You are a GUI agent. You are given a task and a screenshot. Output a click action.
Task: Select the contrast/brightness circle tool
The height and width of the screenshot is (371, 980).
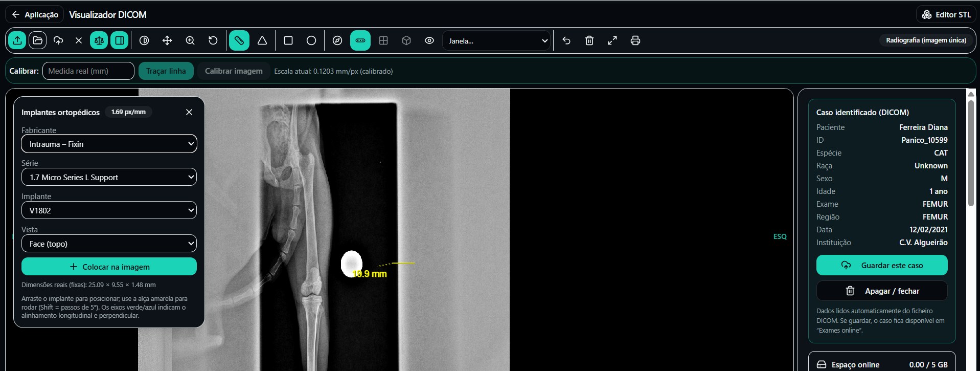pos(144,40)
